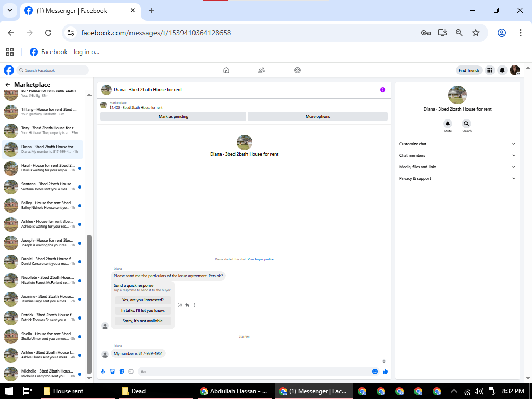This screenshot has height=399, width=532.
Task: Open the emoji picker in message box
Action: point(375,371)
